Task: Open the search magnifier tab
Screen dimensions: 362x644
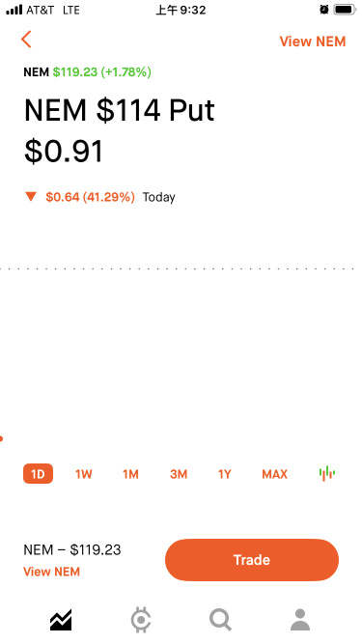Action: tap(220, 620)
